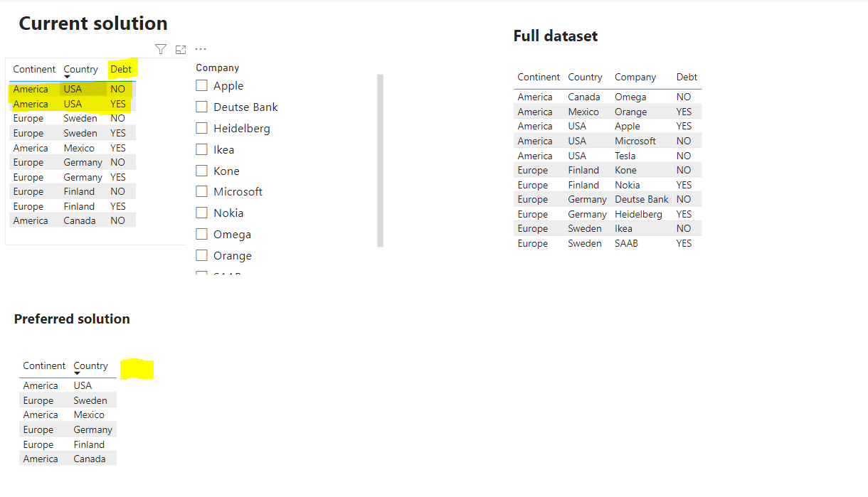Tick the Heidelberg checkbox in slicer
Viewport: 868px width, 497px height.
pos(201,128)
